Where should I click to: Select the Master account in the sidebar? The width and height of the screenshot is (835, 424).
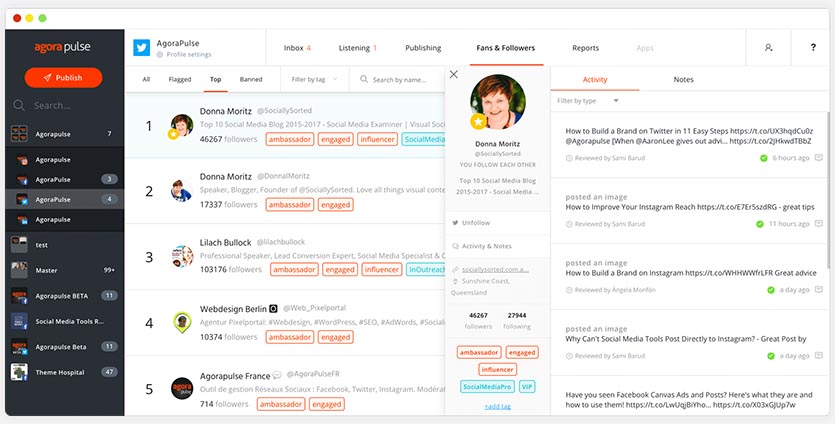pyautogui.click(x=64, y=270)
